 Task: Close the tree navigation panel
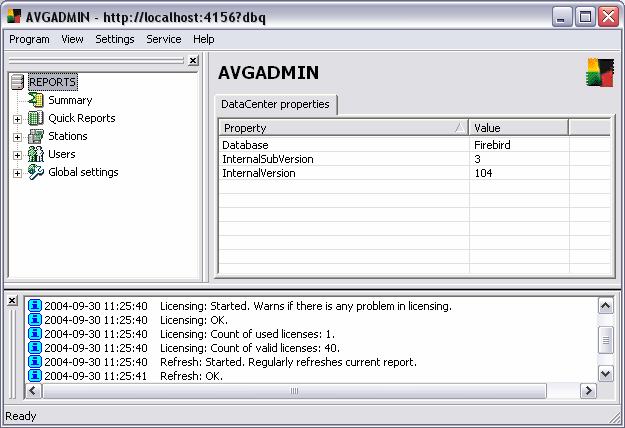[193, 61]
